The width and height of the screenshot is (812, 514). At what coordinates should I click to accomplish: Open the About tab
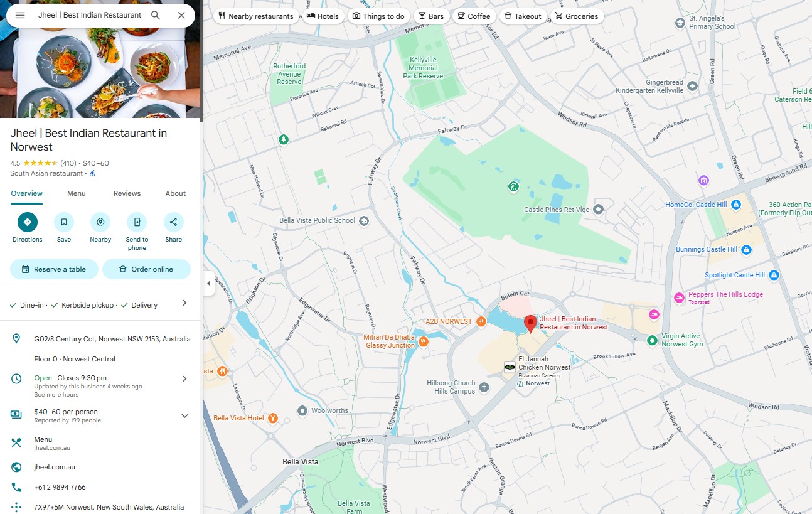[x=176, y=193]
